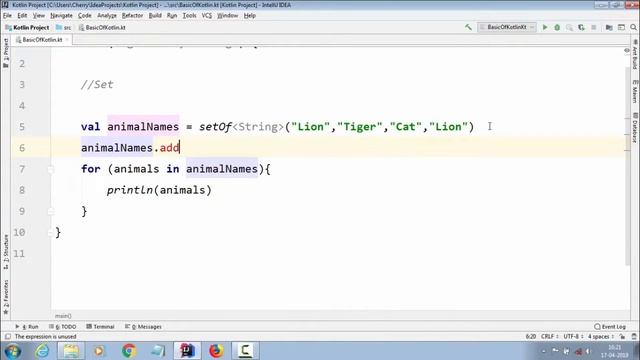
Task: Open the Run menu
Action: (x=172, y=16)
